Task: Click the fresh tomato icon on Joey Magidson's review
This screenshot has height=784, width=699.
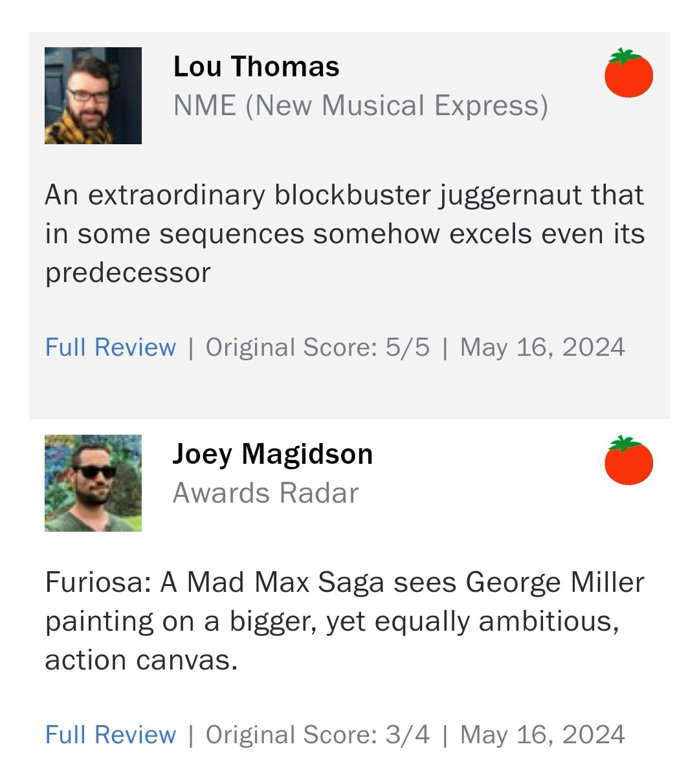Action: 628,461
